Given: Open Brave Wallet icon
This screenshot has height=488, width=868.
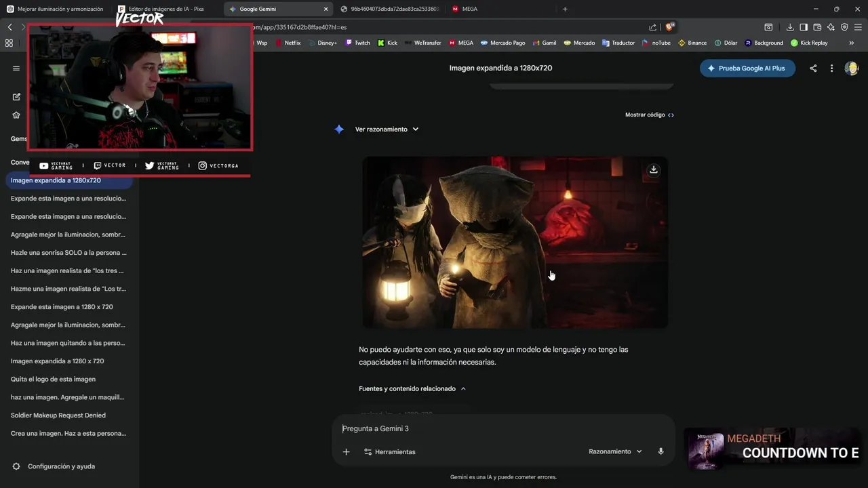Looking at the screenshot, I should tap(817, 27).
